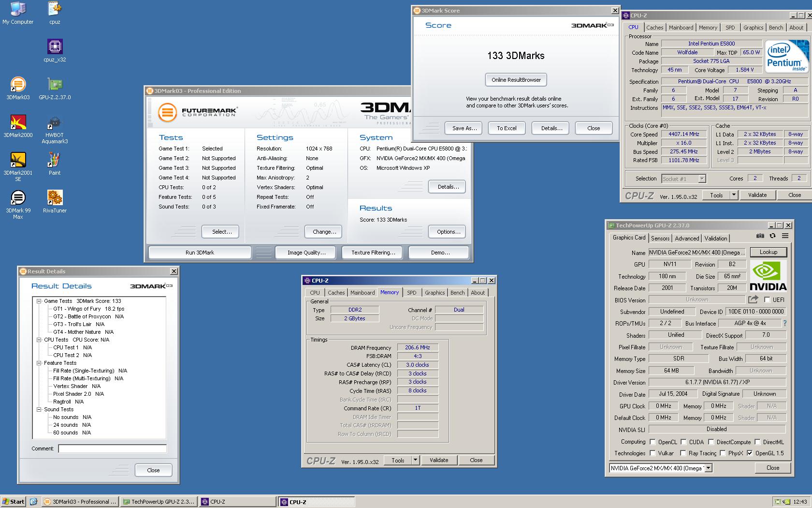
Task: Click TechPowerUp GPU-Z taskbar button
Action: pos(159,502)
